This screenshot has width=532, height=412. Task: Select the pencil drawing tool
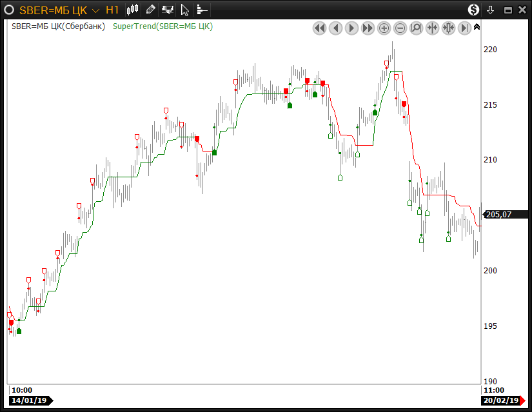(150, 10)
